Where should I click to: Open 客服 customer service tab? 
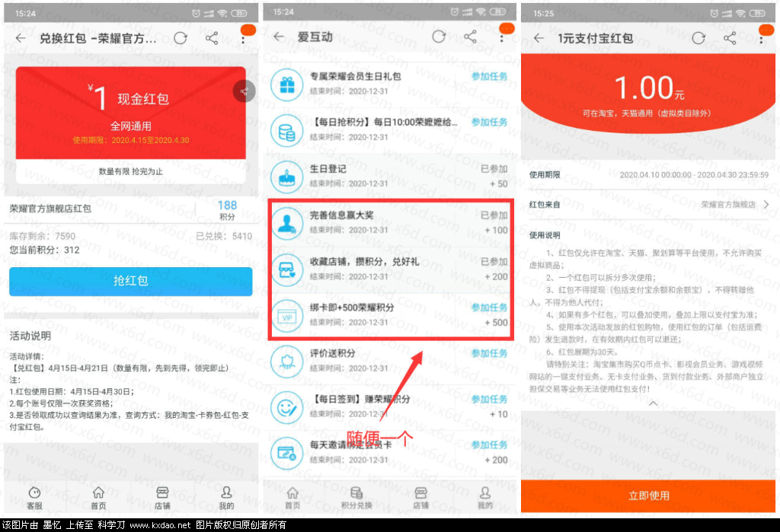(34, 499)
